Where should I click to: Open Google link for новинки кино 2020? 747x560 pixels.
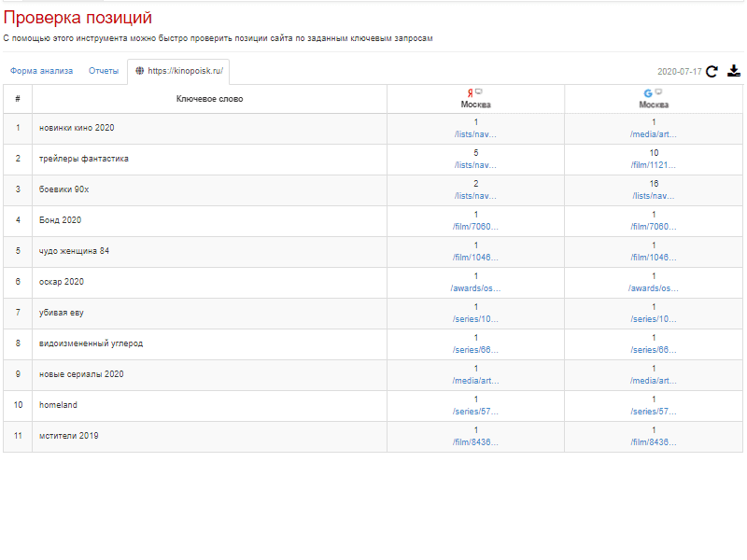pos(654,134)
